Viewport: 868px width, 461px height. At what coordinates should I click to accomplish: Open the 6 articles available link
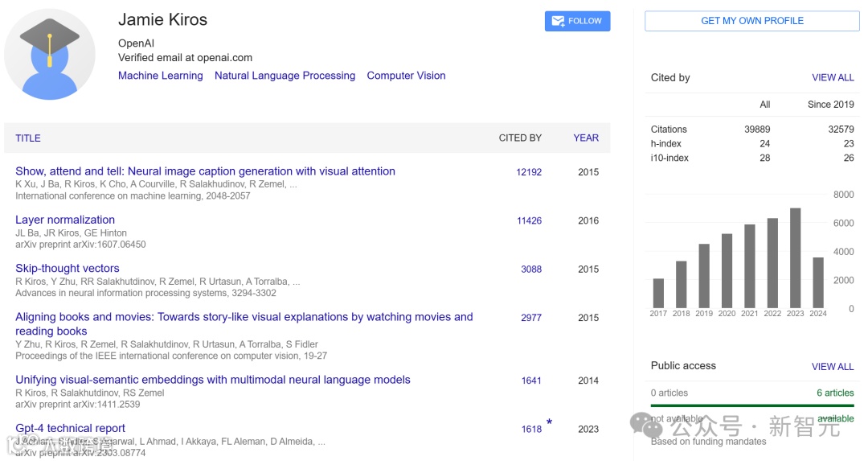click(835, 393)
